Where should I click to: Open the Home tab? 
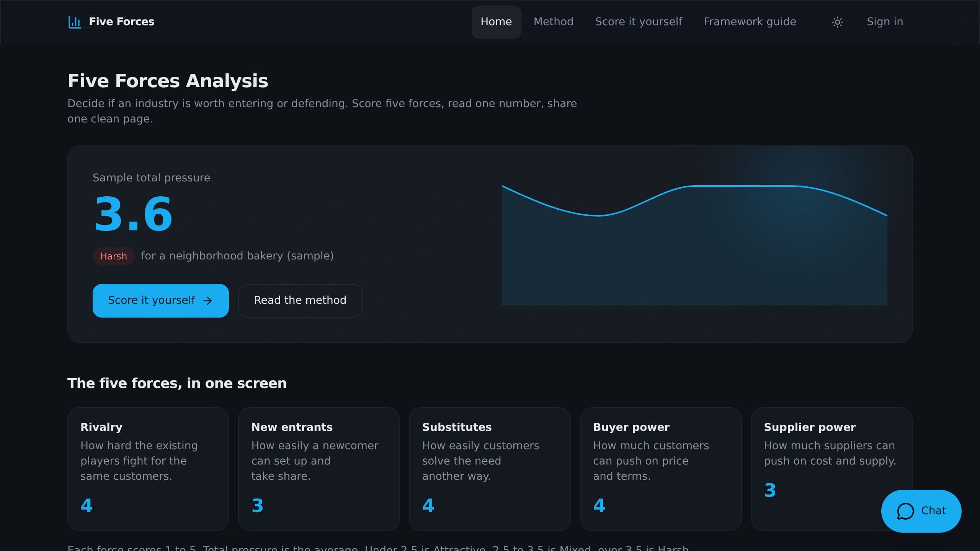point(496,22)
